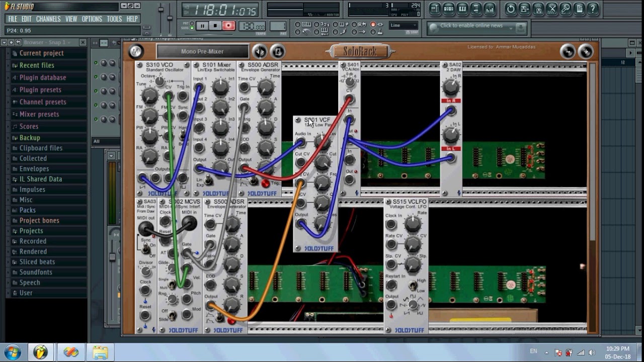
Task: Click the red Trig button on S500 ADSR
Action: (265, 183)
